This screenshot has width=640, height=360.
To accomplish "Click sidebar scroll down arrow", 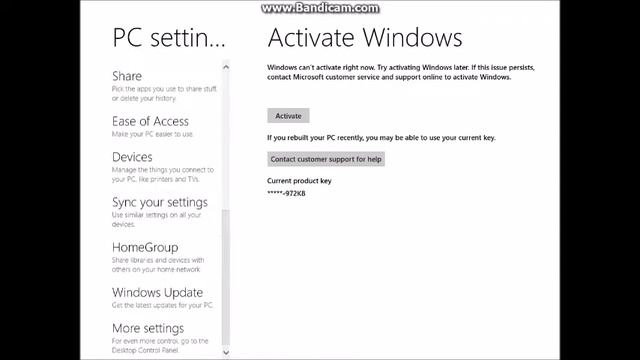I will coord(226,352).
